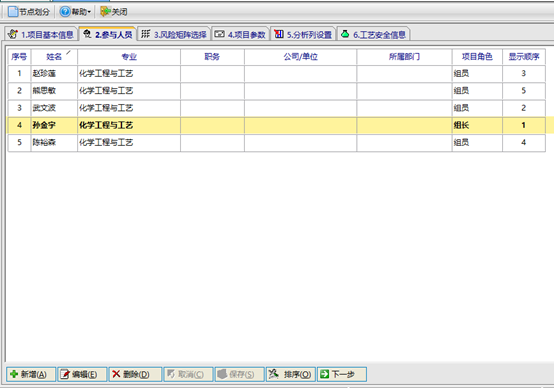This screenshot has height=388, width=554.
Task: Click sequence number 2 in 熊思敏 row
Action: pyautogui.click(x=19, y=91)
